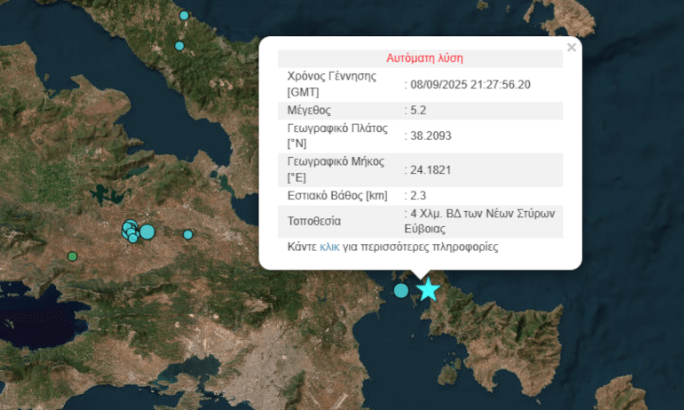The width and height of the screenshot is (684, 410).
Task: Click the 'Μέγεθος' label
Action: [309, 110]
